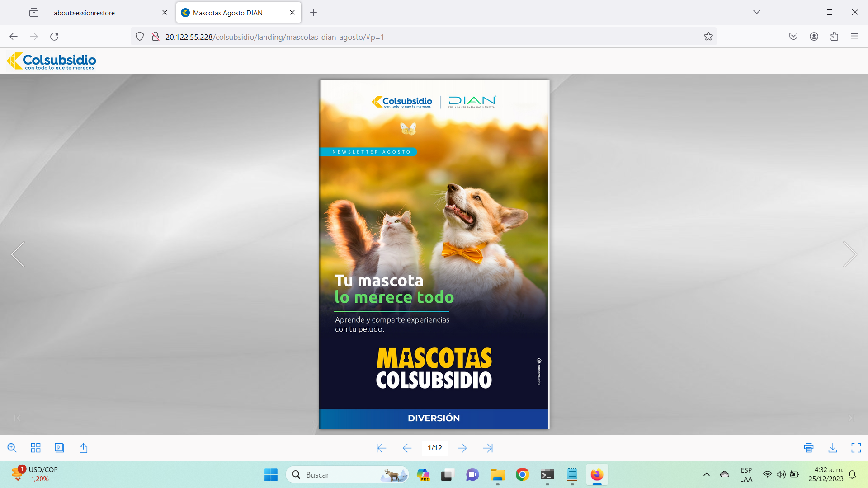Flip backward using large left chevron

click(x=18, y=254)
